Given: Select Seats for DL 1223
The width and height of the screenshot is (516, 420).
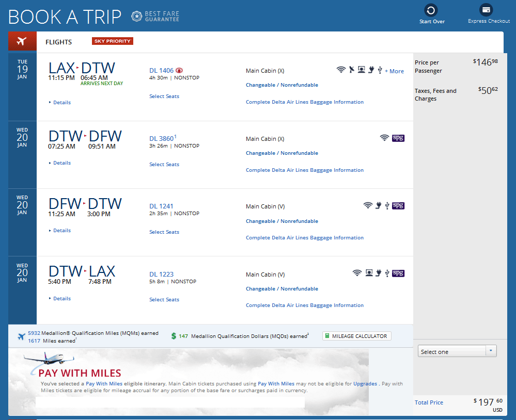Looking at the screenshot, I should [x=164, y=300].
